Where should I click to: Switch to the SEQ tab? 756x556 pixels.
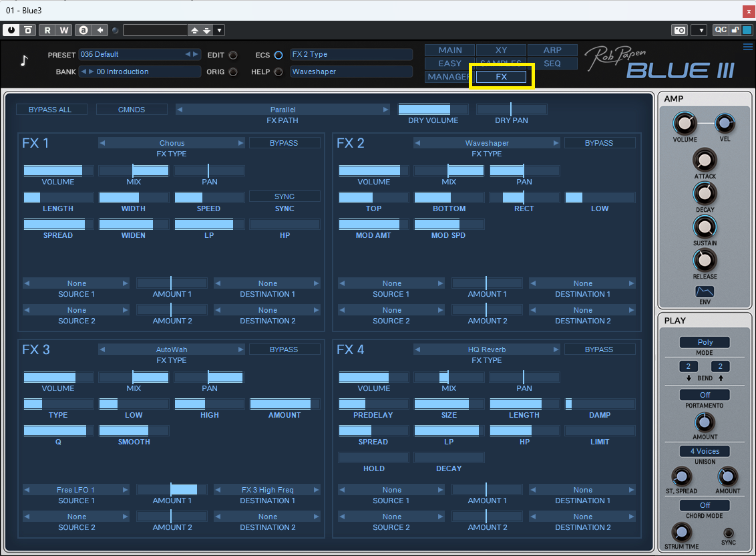click(552, 63)
